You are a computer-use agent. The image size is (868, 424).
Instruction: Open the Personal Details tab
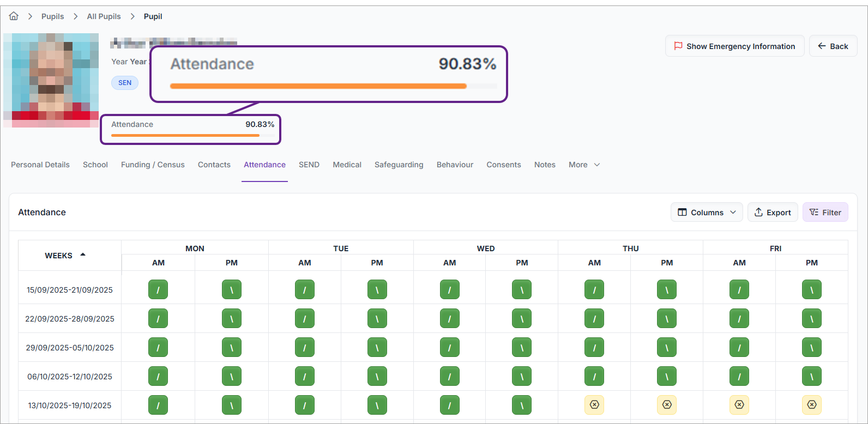pyautogui.click(x=40, y=165)
